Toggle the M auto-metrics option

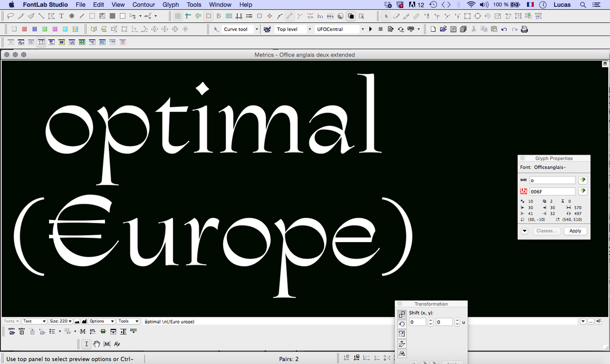[x=82, y=331]
